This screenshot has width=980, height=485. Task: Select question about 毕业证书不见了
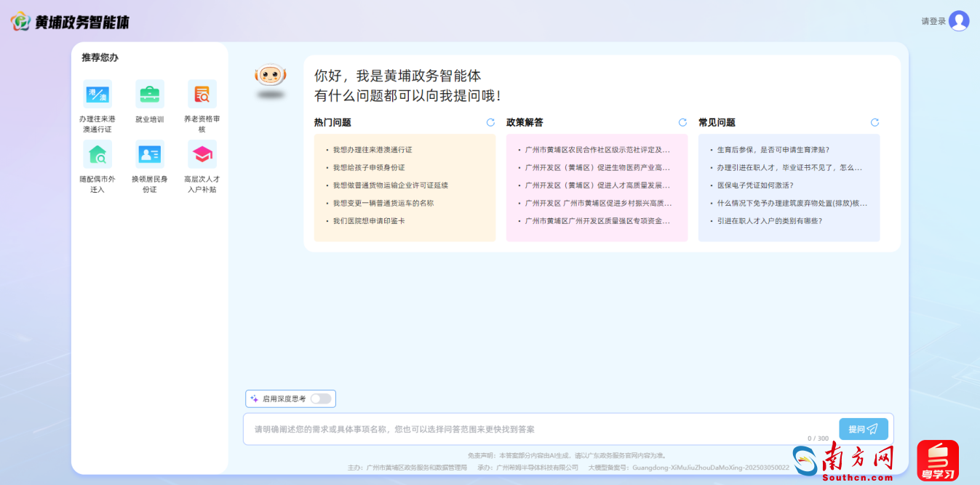pyautogui.click(x=789, y=167)
